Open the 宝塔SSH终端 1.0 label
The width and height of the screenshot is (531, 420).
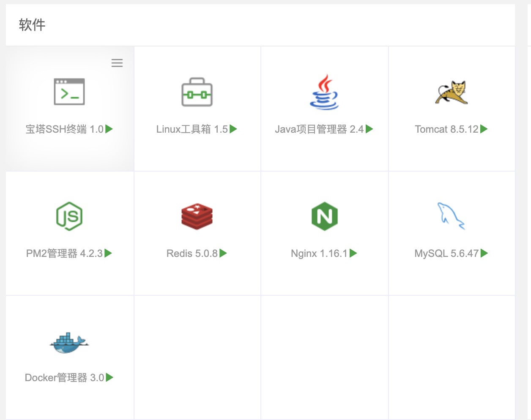point(65,129)
